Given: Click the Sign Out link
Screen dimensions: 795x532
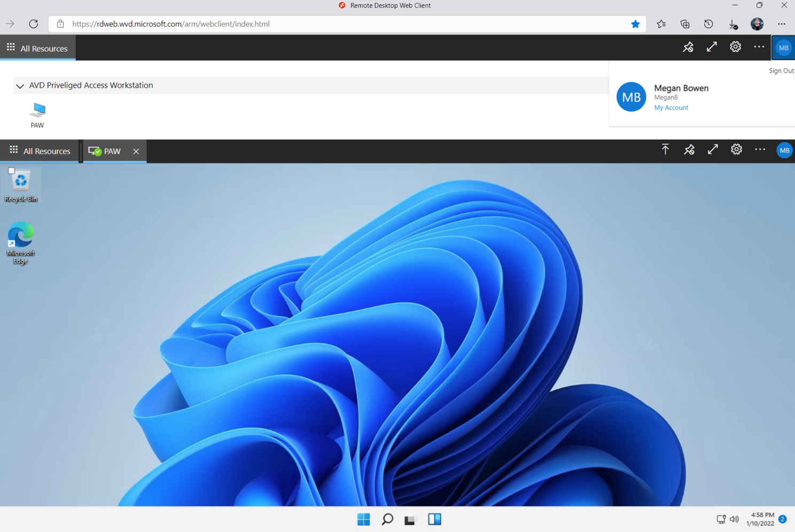Looking at the screenshot, I should [781, 71].
